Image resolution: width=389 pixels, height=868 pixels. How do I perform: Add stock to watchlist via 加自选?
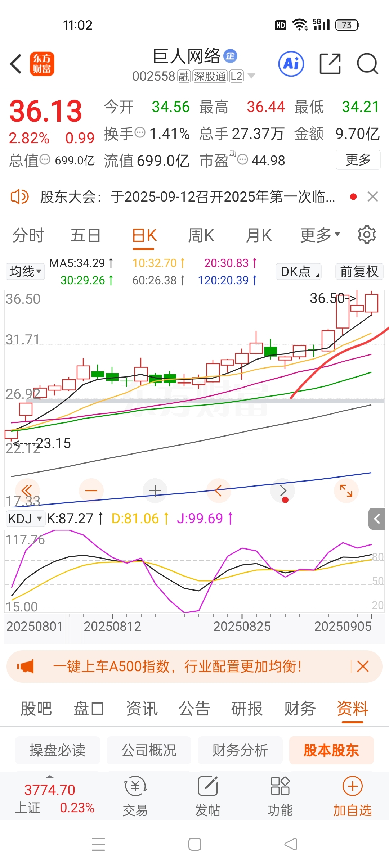(352, 796)
